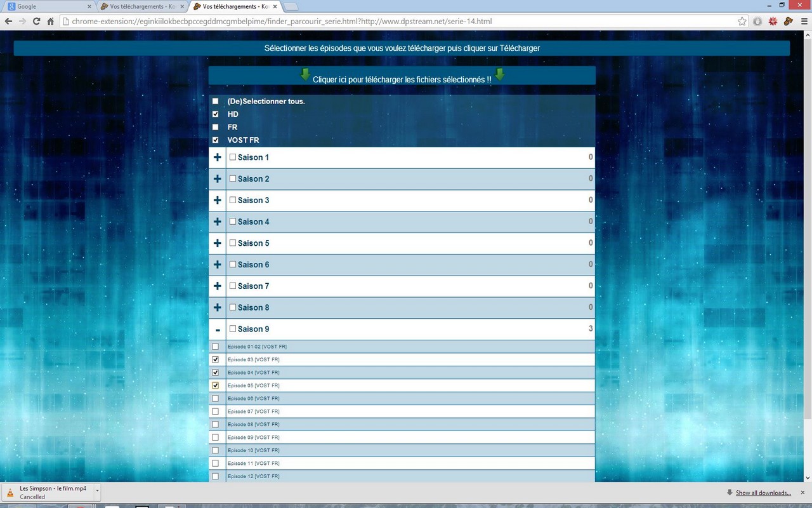Open the gray round extension icon
The image size is (812, 508).
[x=757, y=21]
